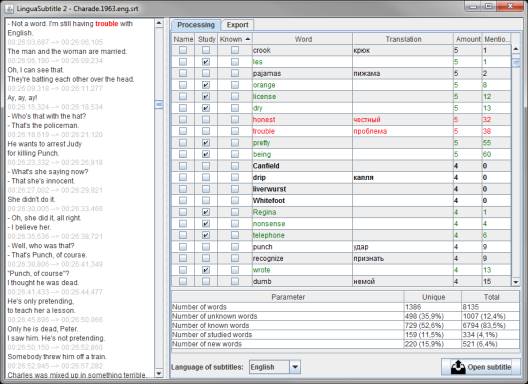Viewport: 528px width, 384px height.
Task: Tick the Name checkbox for Whitefoot
Action: tap(183, 200)
